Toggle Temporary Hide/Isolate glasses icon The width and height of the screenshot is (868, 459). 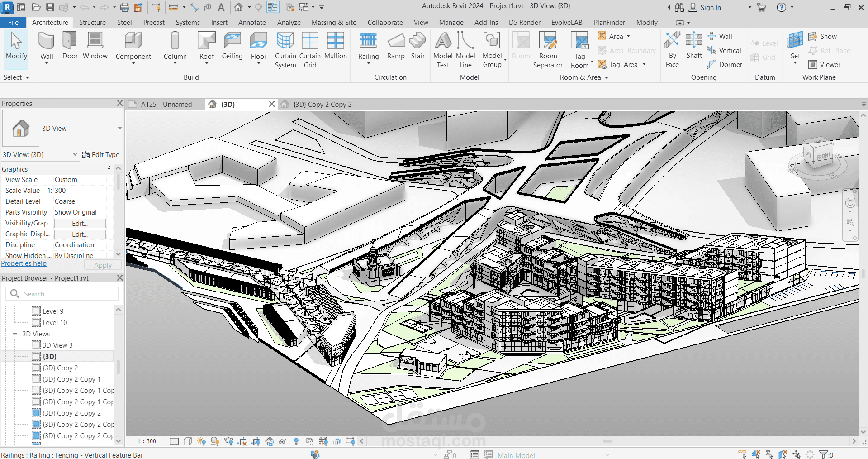(282, 441)
